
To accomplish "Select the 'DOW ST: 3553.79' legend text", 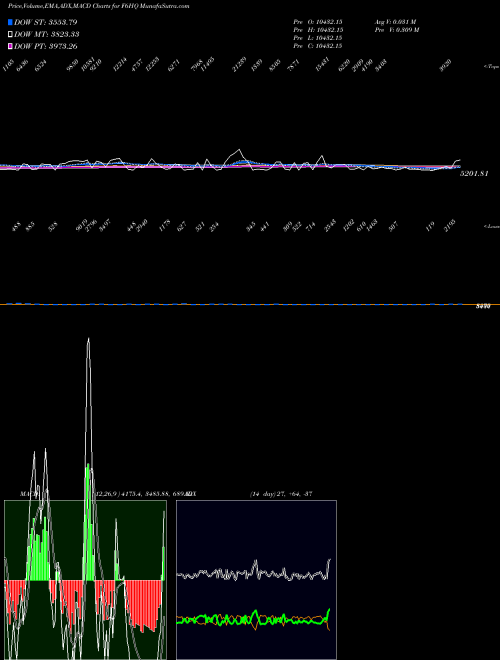I will [46, 22].
